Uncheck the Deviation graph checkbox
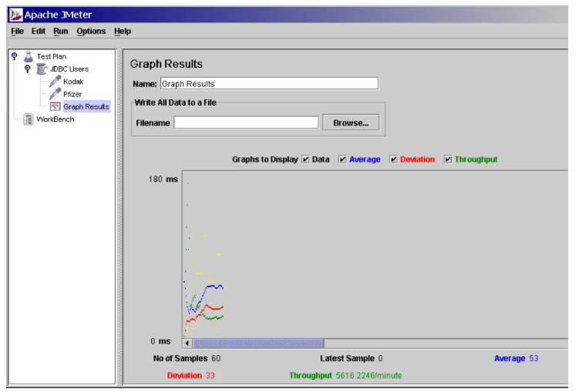This screenshot has height=392, width=582. (393, 159)
